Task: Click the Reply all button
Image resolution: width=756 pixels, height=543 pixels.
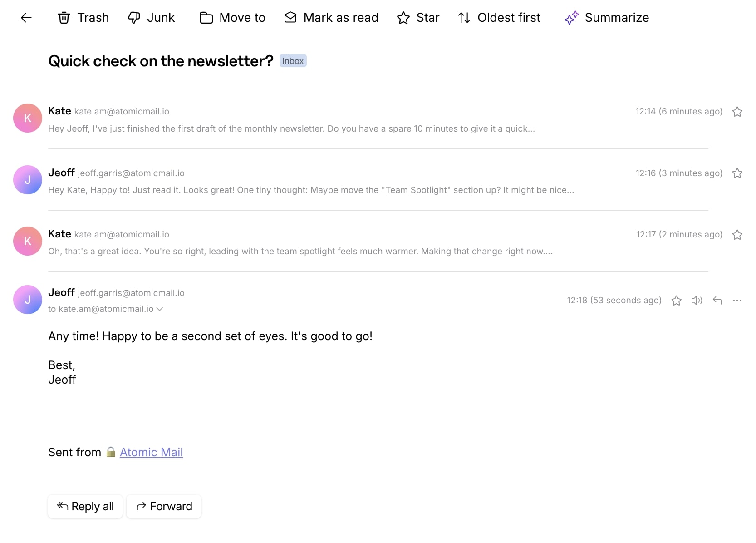Action: click(x=85, y=506)
